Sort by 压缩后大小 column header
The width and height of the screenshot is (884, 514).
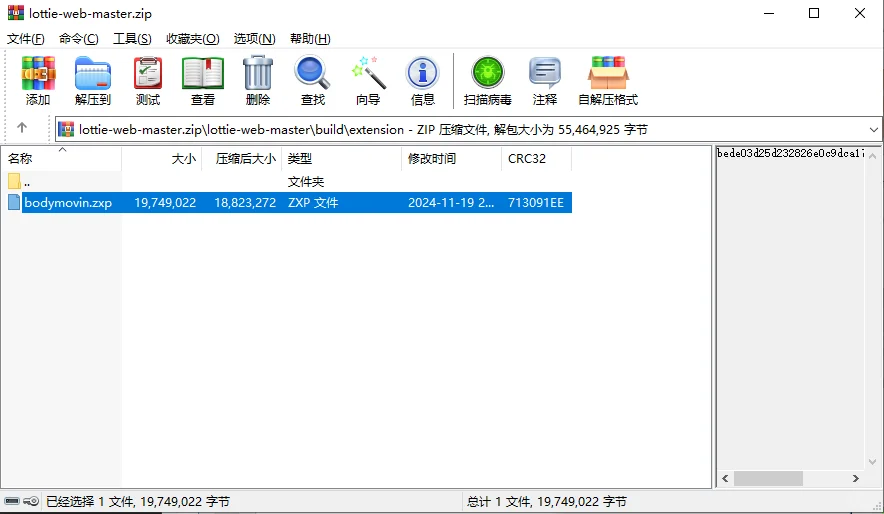(x=242, y=158)
